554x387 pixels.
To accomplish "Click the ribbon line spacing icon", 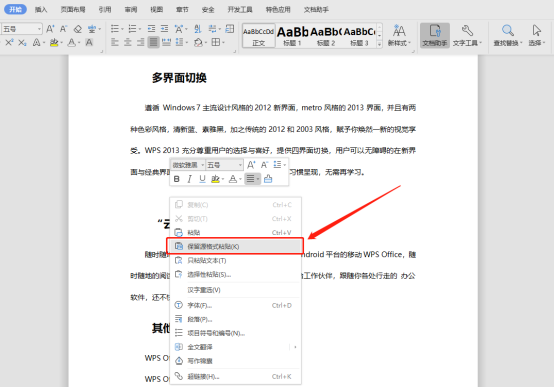I will (x=179, y=42).
